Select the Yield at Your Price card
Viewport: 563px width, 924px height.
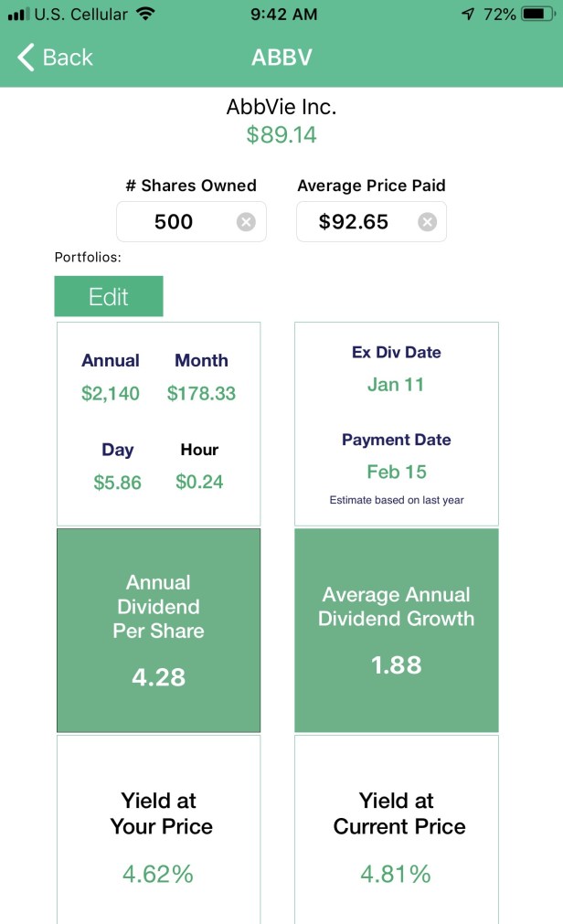tap(158, 828)
